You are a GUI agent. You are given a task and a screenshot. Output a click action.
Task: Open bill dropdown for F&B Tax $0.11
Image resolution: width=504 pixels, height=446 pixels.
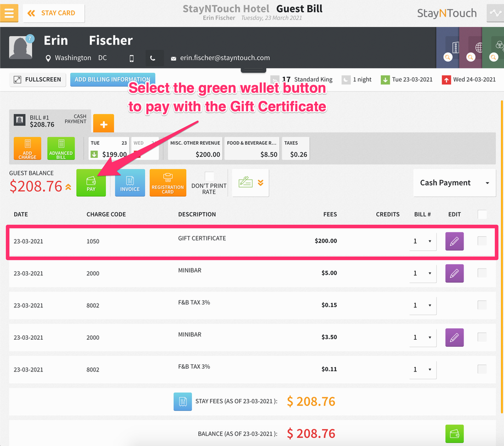(x=423, y=370)
